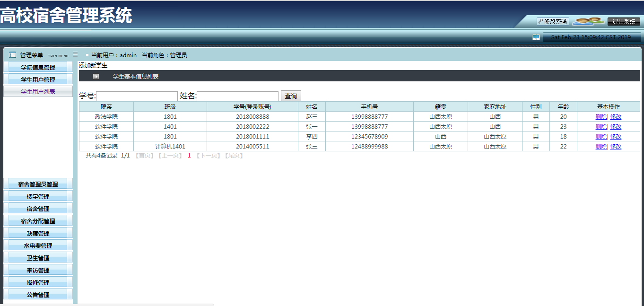The image size is (644, 306).
Task: Click 修改 for student 李四
Action: pos(616,136)
